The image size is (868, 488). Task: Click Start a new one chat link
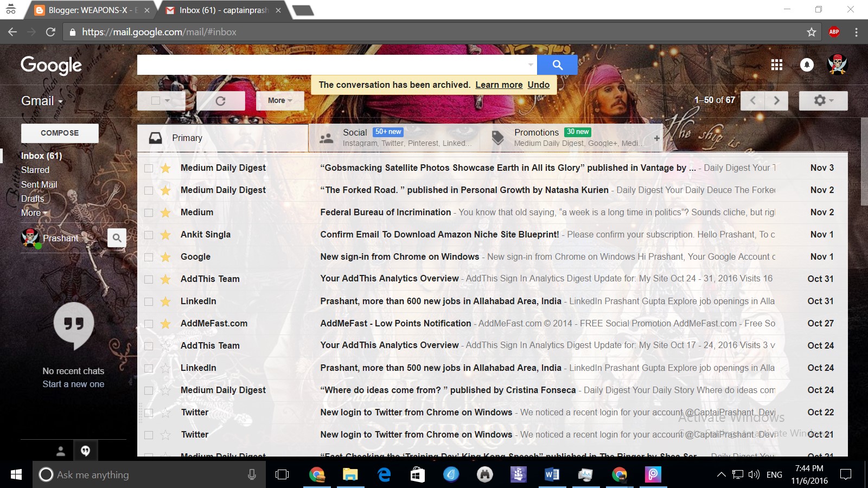[x=73, y=384]
